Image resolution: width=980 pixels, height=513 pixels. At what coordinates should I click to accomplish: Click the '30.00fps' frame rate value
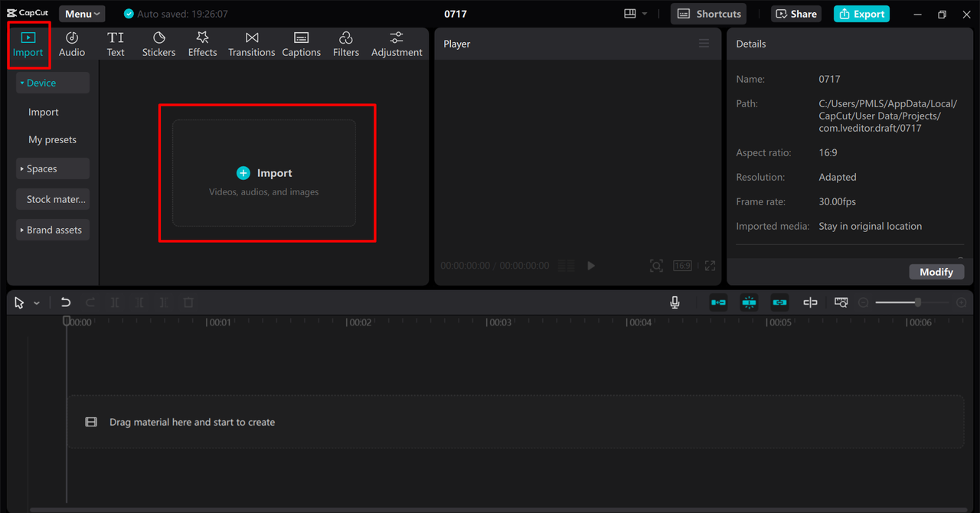click(x=838, y=201)
